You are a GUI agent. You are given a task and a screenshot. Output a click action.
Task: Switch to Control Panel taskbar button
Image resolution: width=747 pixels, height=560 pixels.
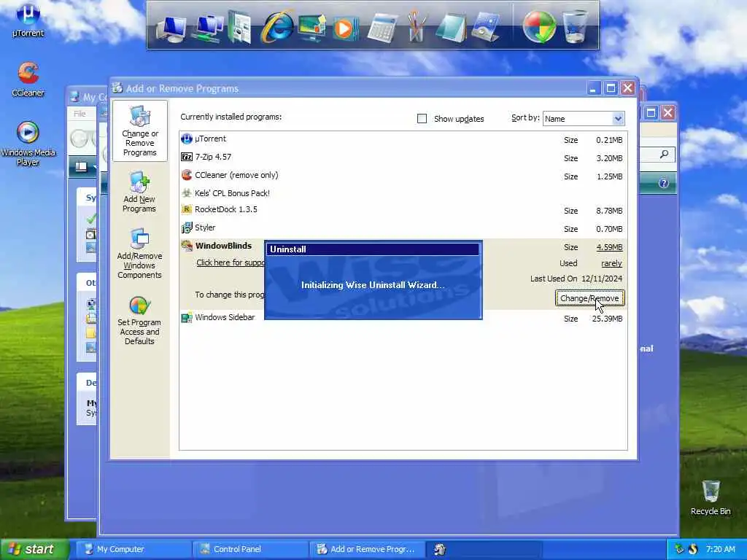tap(249, 549)
